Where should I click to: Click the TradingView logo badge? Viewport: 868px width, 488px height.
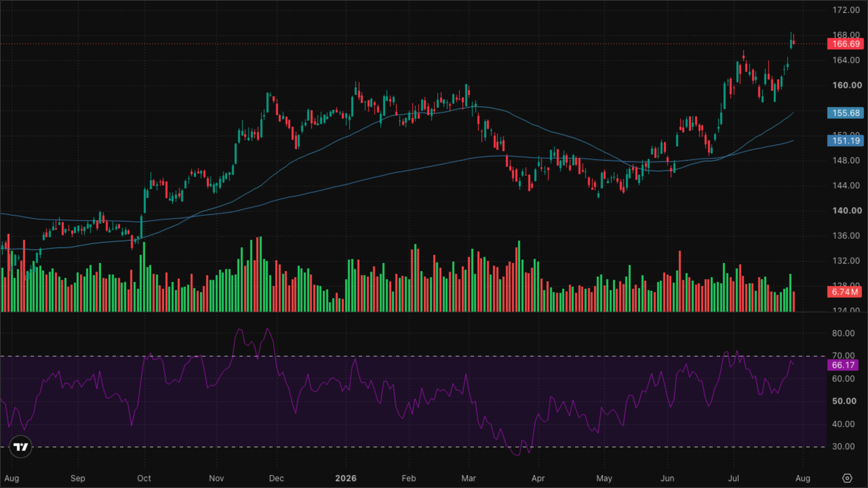[21, 447]
